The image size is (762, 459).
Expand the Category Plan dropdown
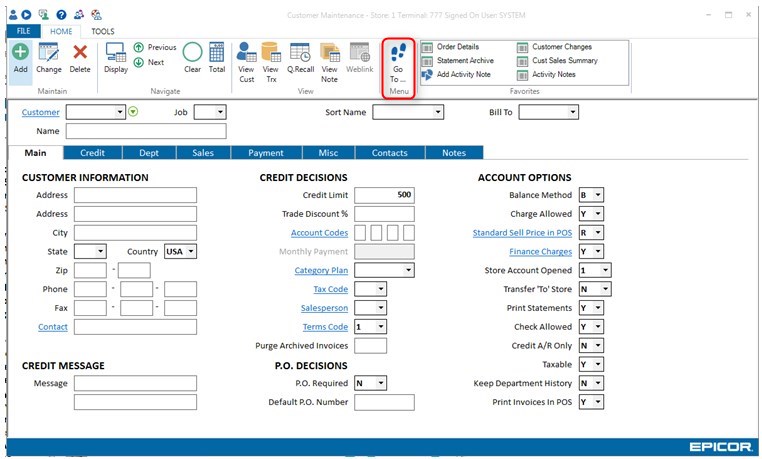[408, 270]
